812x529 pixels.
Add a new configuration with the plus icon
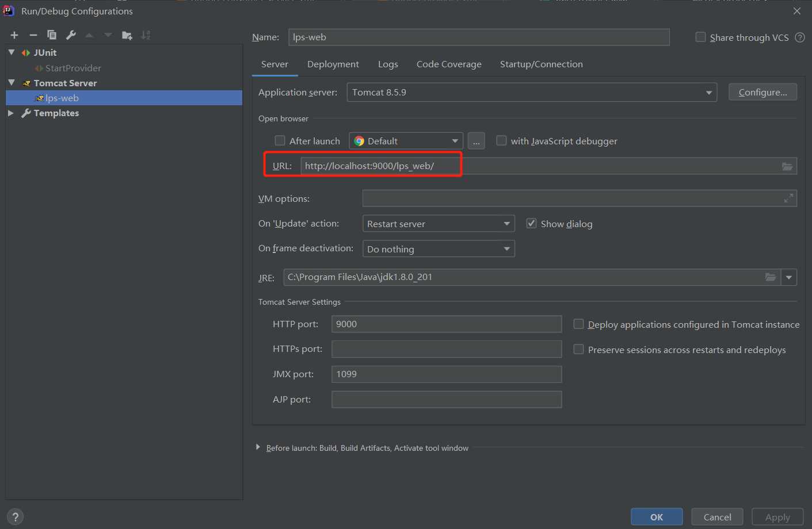(x=14, y=35)
